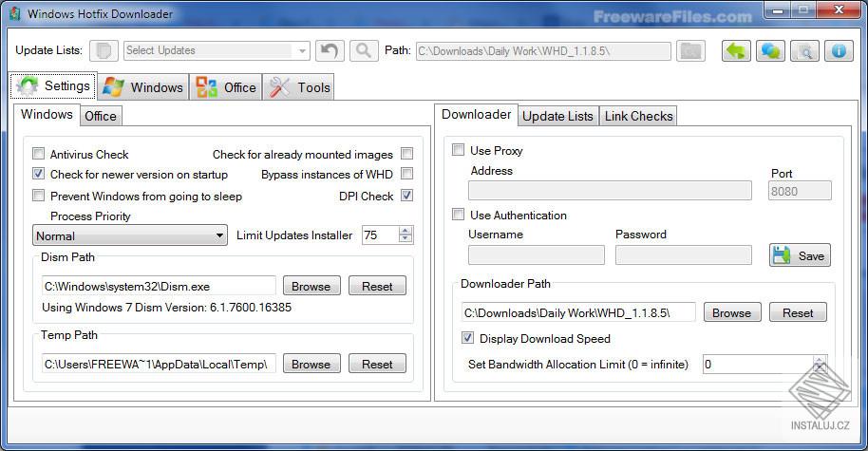Click the Save proxy settings button
This screenshot has width=868, height=451.
coord(800,255)
